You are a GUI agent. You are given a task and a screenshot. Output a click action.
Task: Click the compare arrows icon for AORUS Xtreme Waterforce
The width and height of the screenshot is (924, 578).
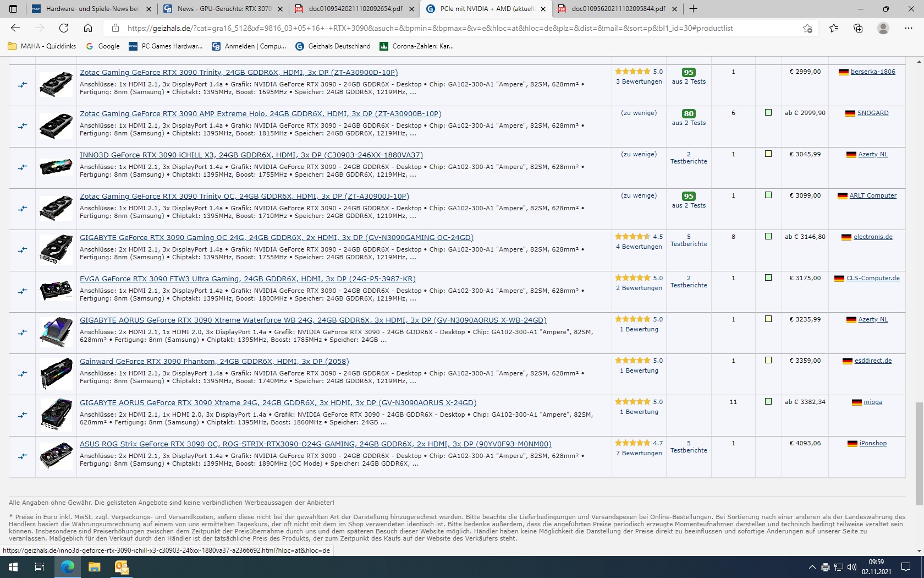(23, 332)
